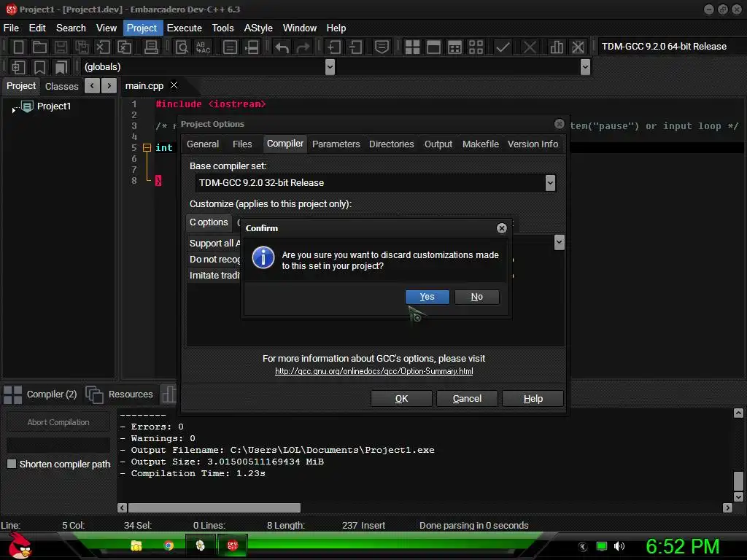Image resolution: width=747 pixels, height=560 pixels.
Task: Open the Base compiler set dropdown
Action: [550, 183]
